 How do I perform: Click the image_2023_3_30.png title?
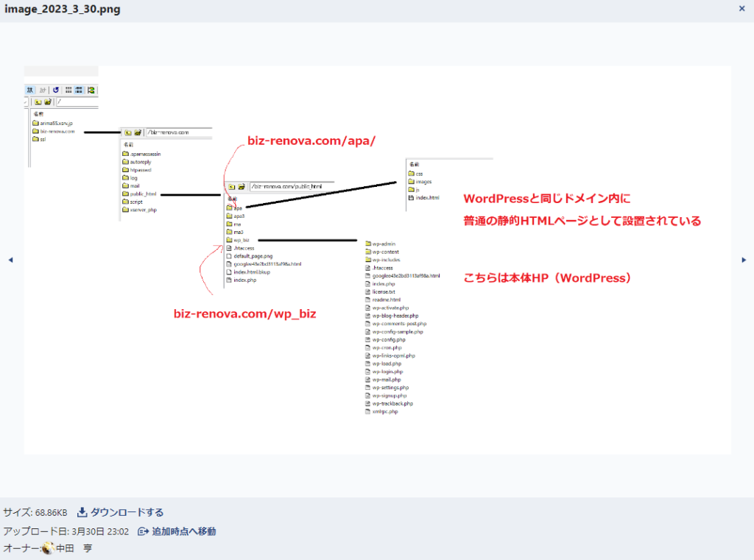[x=63, y=9]
